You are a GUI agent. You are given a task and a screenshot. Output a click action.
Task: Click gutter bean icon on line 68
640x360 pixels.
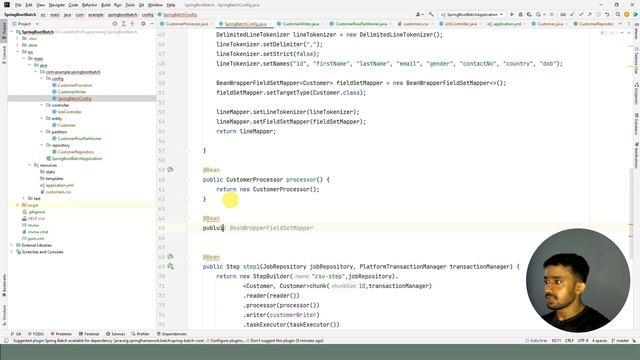[x=170, y=256]
